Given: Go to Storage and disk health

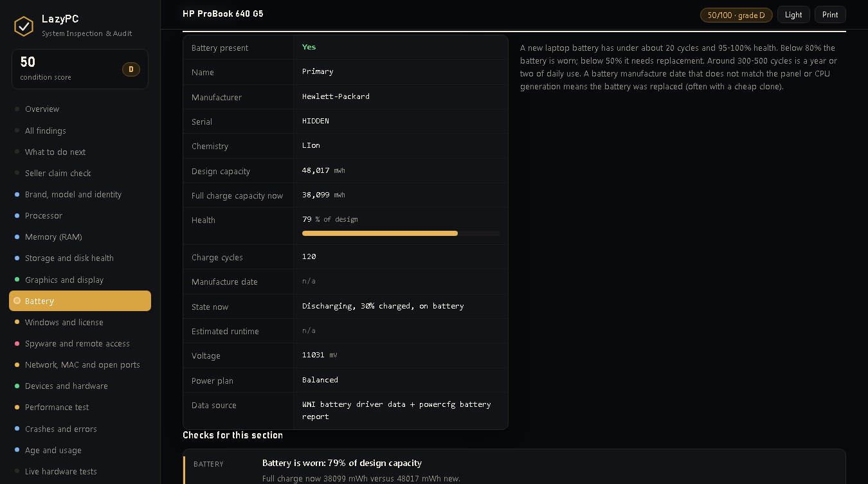Looking at the screenshot, I should pos(80,258).
